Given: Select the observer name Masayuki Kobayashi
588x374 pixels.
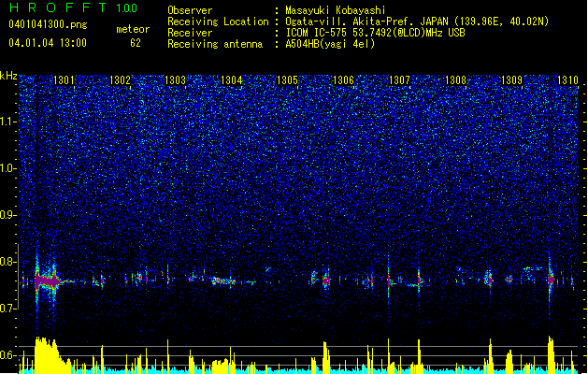Looking at the screenshot, I should (336, 10).
